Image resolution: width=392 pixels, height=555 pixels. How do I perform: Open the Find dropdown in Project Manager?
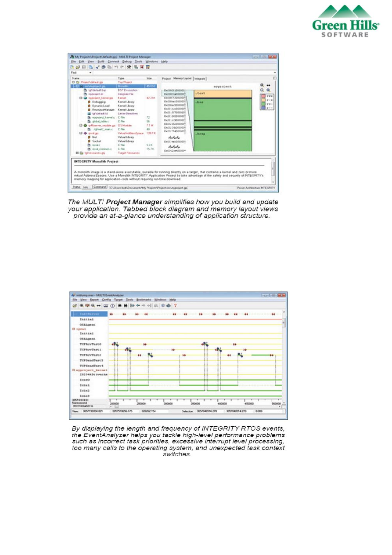pos(91,73)
